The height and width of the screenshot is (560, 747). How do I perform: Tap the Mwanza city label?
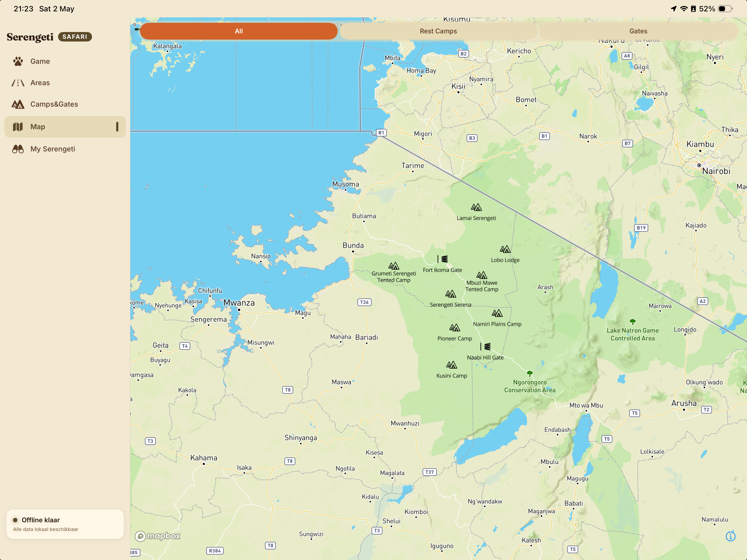[239, 303]
